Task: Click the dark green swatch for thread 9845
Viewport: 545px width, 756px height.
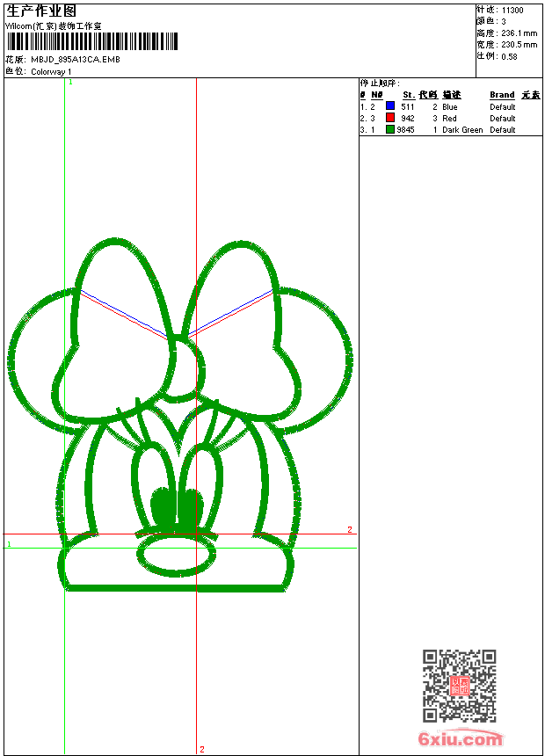Action: click(390, 129)
